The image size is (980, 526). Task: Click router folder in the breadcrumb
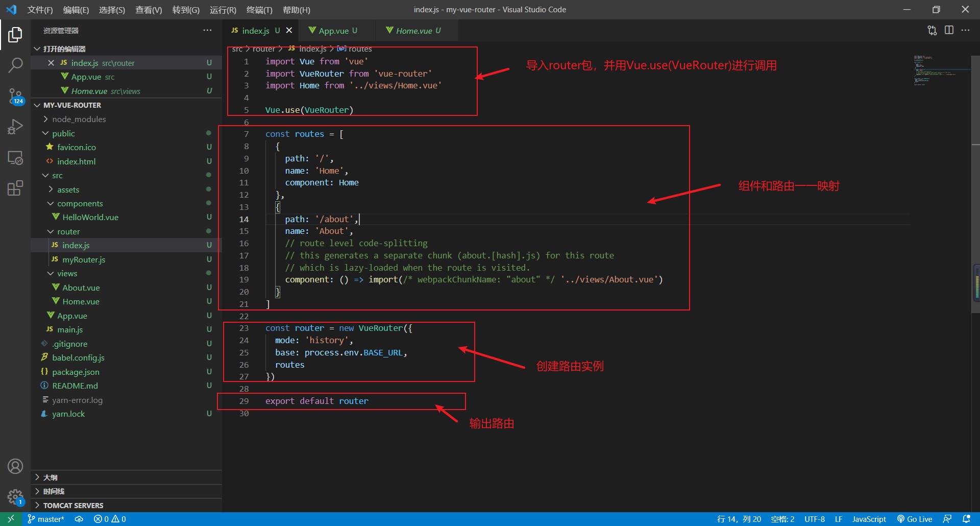coord(264,49)
